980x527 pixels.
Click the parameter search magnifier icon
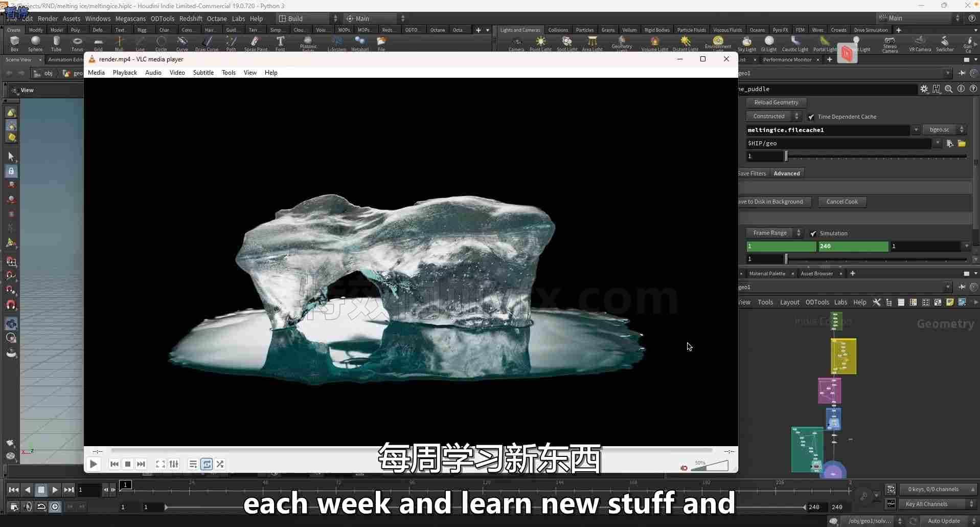949,89
